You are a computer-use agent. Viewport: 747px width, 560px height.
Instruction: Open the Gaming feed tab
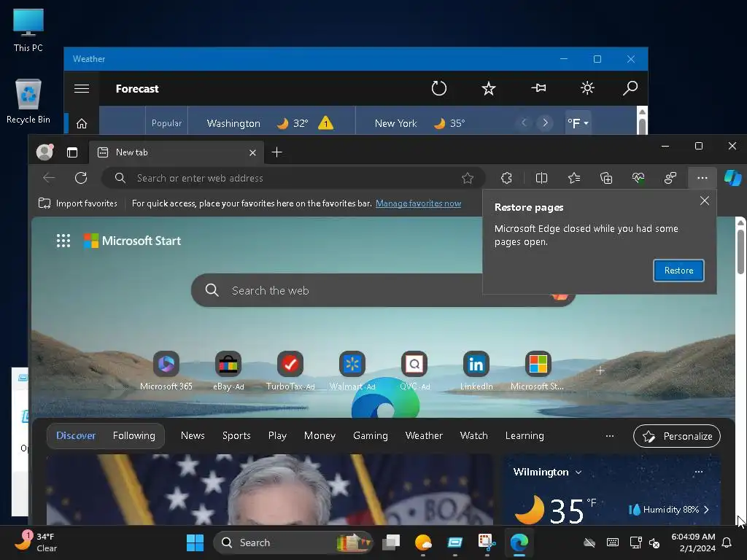(370, 436)
